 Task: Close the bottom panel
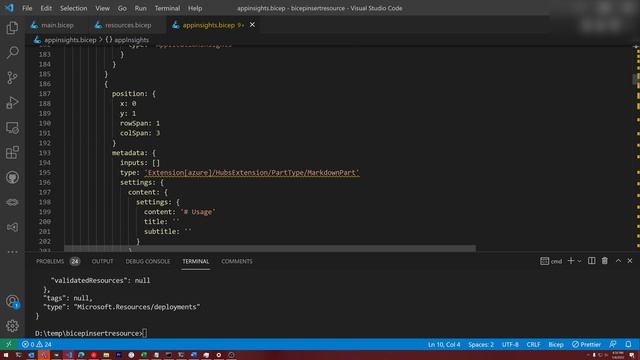pyautogui.click(x=630, y=261)
